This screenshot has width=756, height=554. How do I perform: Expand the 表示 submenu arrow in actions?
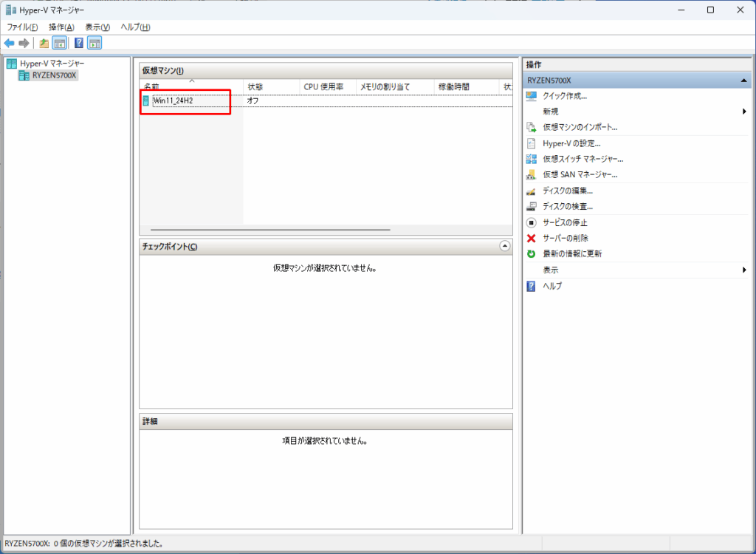point(744,270)
